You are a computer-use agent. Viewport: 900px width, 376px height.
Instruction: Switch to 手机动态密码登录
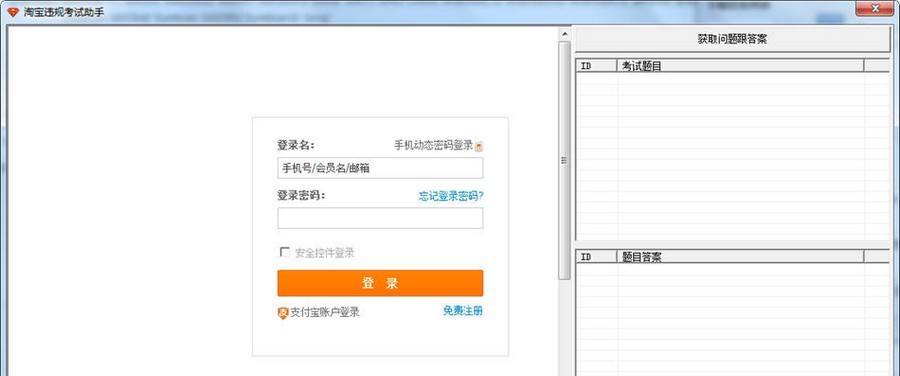click(x=433, y=145)
